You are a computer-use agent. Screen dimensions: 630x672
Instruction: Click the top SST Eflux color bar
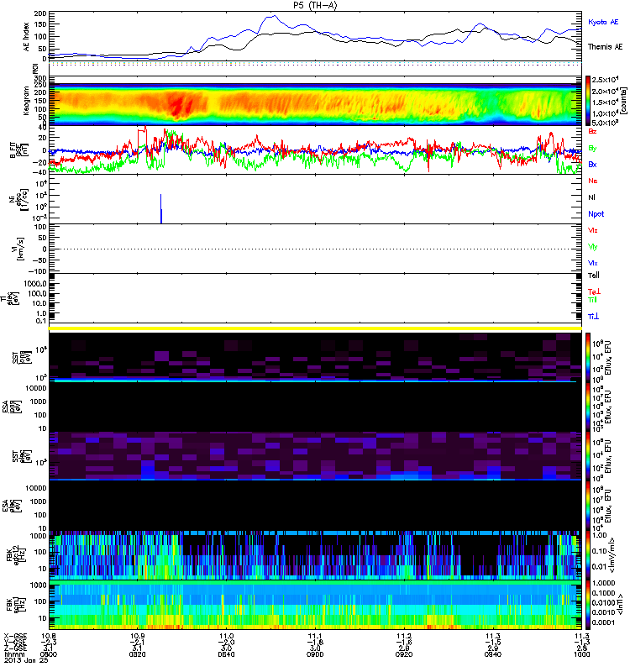[x=588, y=357]
